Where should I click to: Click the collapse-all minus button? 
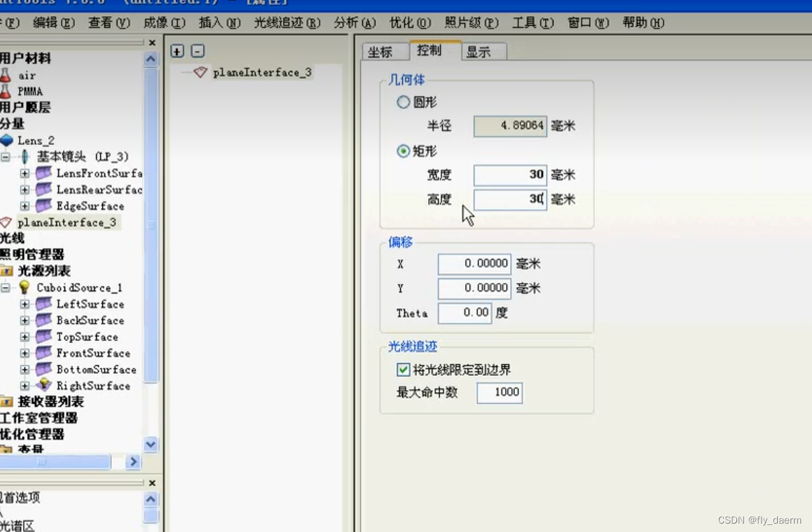pos(198,51)
